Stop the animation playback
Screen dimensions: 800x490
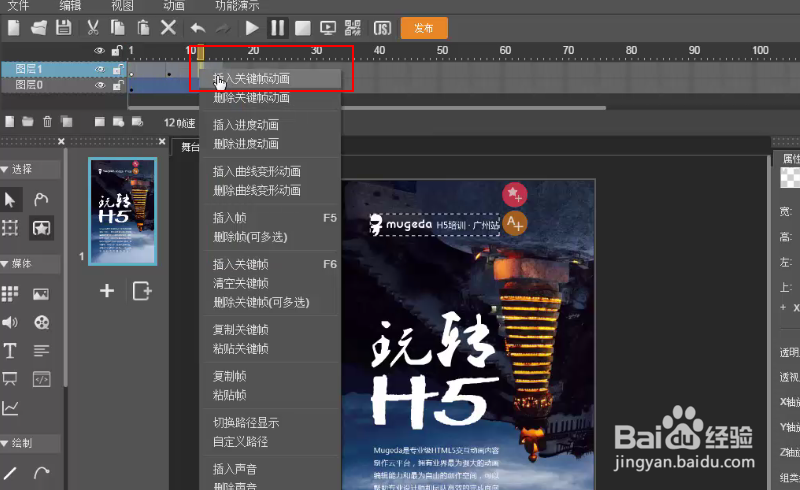[x=303, y=28]
